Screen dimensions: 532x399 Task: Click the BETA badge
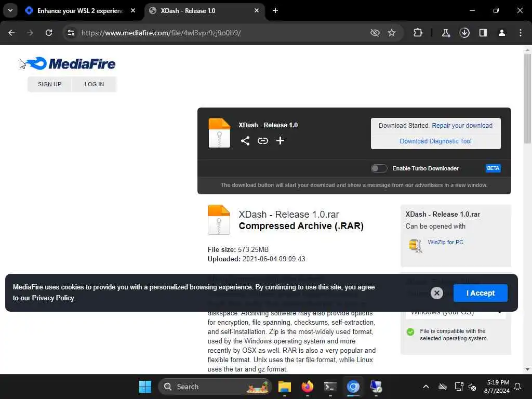click(x=493, y=168)
